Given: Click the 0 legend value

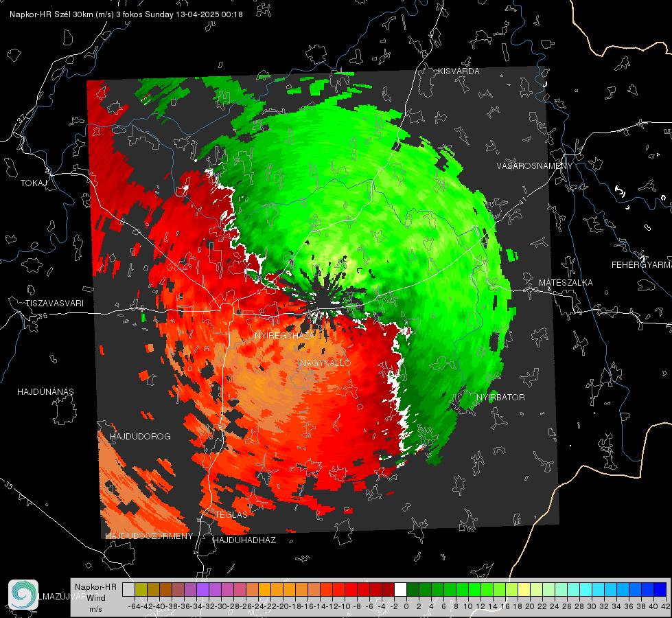Looking at the screenshot, I should tap(406, 607).
